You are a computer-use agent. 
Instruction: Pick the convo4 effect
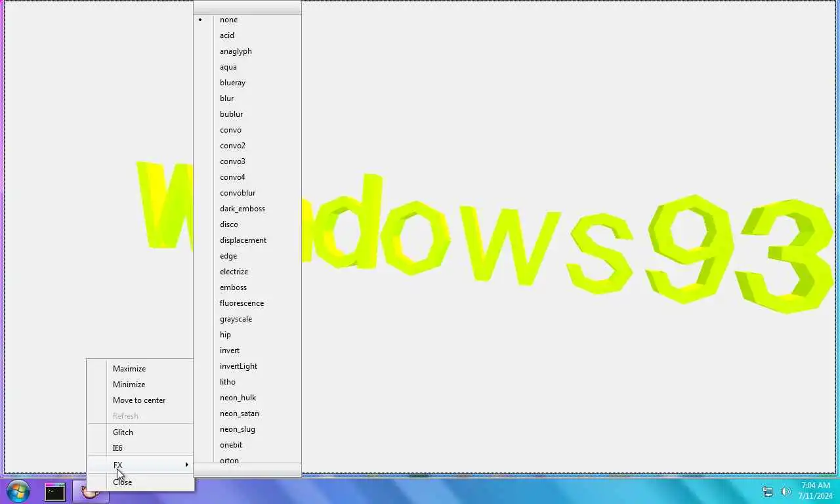click(x=248, y=177)
